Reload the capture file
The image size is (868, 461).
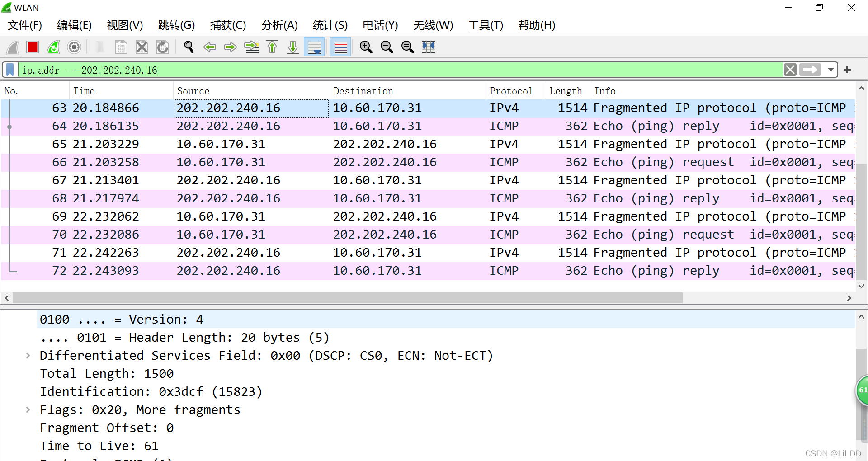(163, 47)
